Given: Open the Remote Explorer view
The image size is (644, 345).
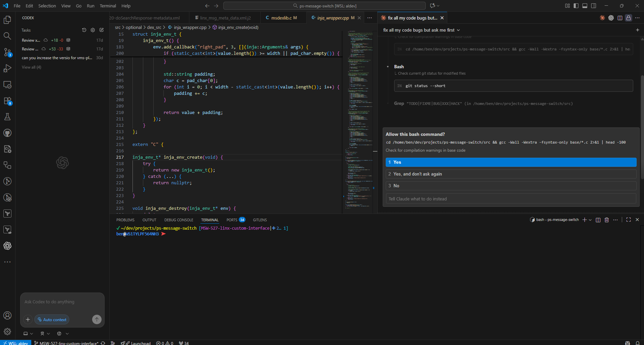Looking at the screenshot, I should coord(7,85).
